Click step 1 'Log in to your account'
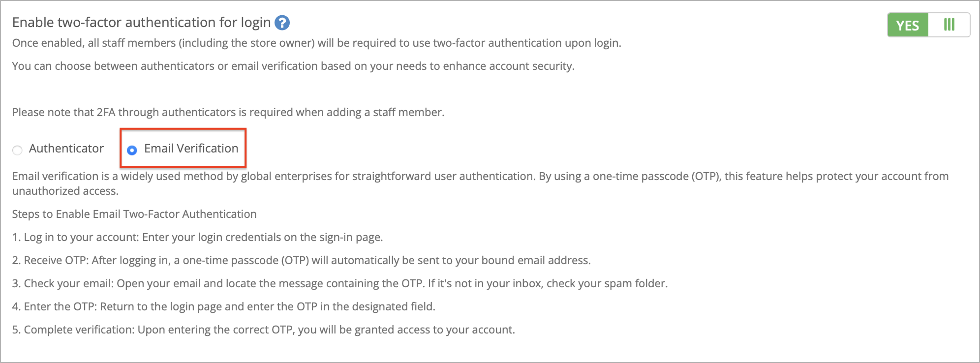The height and width of the screenshot is (363, 980). [x=198, y=238]
